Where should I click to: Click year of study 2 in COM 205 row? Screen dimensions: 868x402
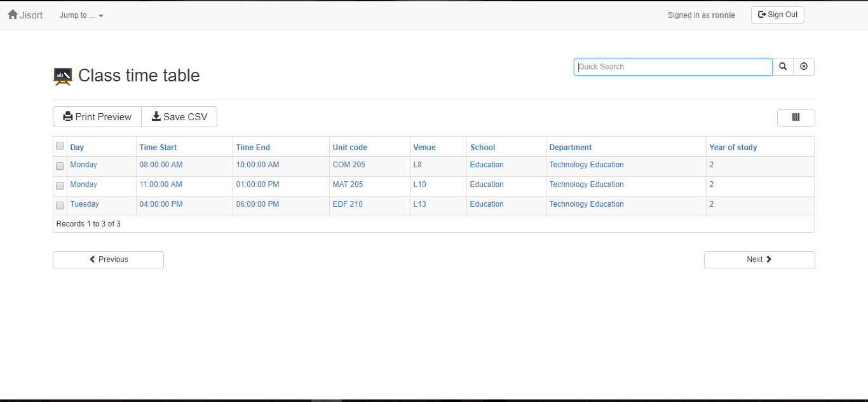click(x=712, y=165)
